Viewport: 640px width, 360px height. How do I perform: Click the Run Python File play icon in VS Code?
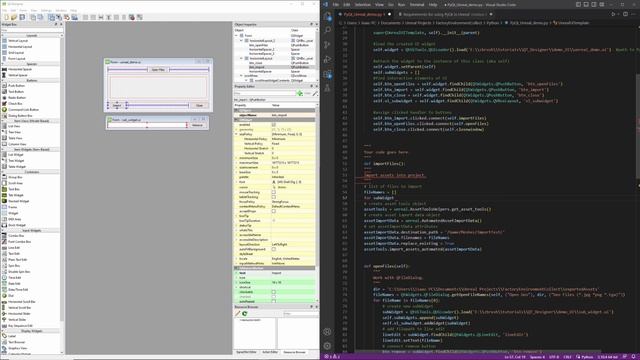coord(613,14)
